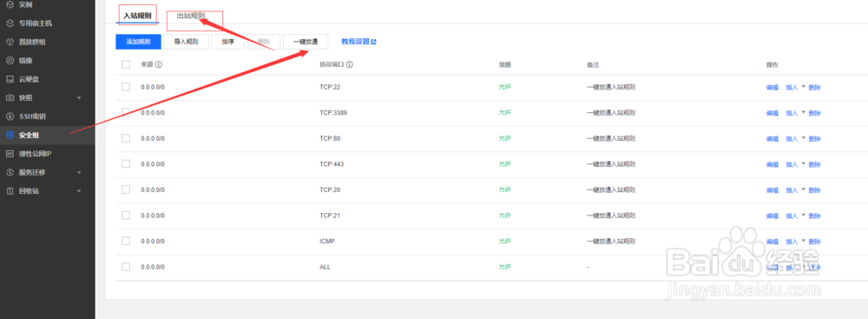Click the 排序 button
868x319 pixels.
coord(228,42)
